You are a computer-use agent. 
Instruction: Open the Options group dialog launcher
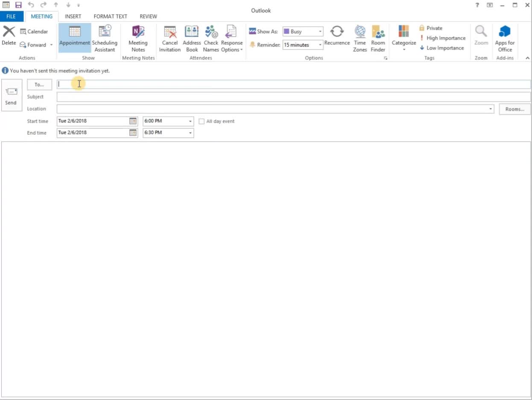tap(386, 58)
